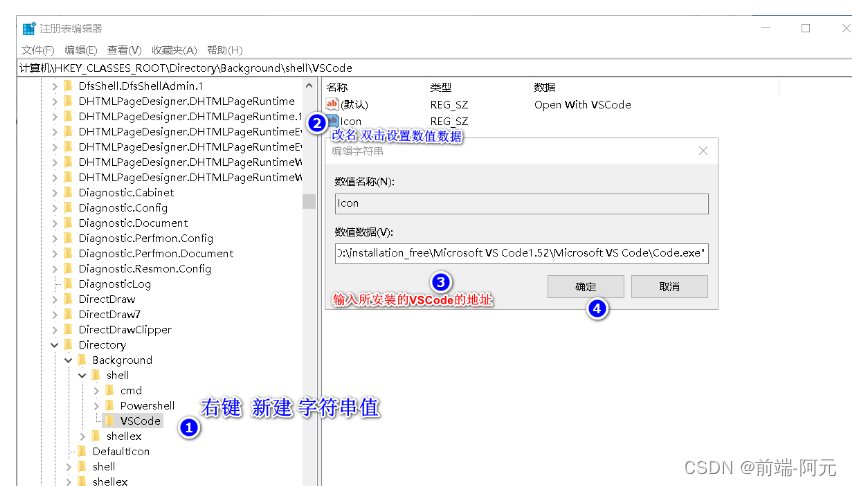The height and width of the screenshot is (486, 852).
Task: Select the Diagnostic.Perfmon.Document tree entry
Action: 156,253
